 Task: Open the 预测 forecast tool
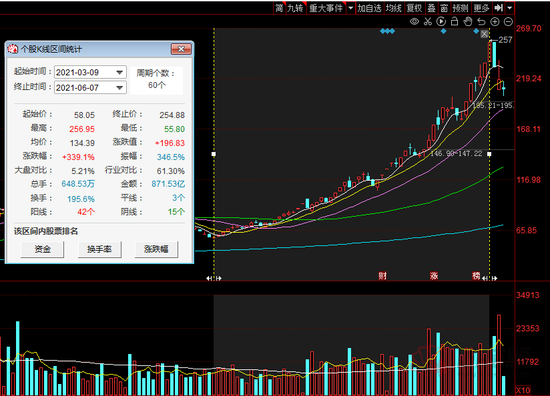click(x=460, y=8)
